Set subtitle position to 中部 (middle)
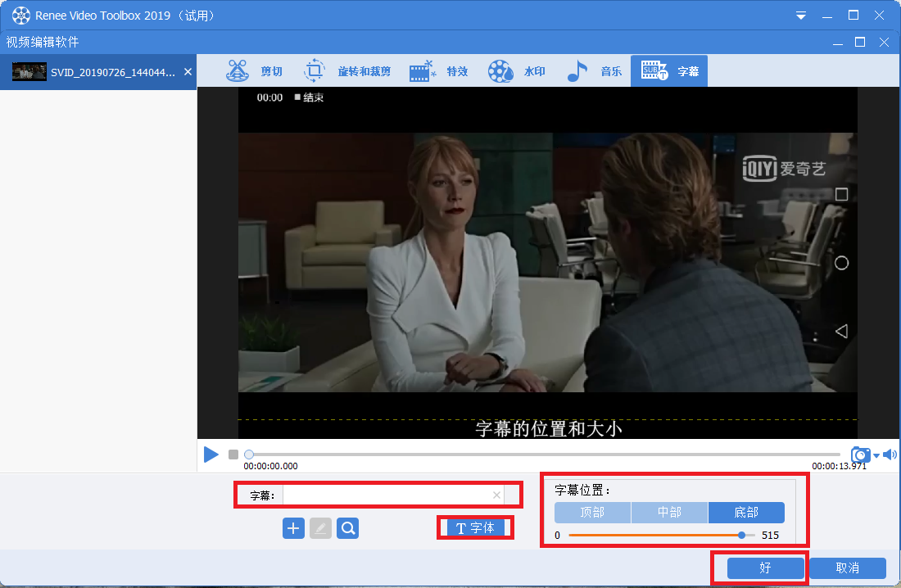 click(x=669, y=512)
